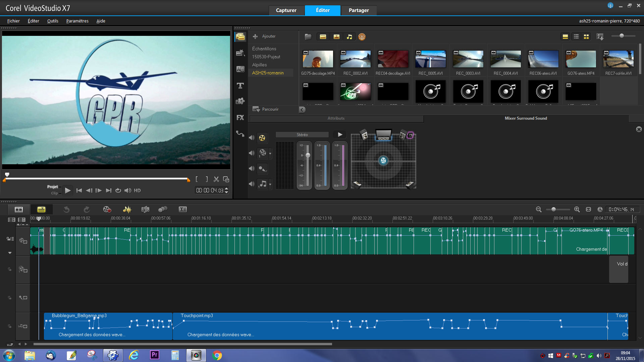Click the library thumbnail size slider

pyautogui.click(x=622, y=36)
